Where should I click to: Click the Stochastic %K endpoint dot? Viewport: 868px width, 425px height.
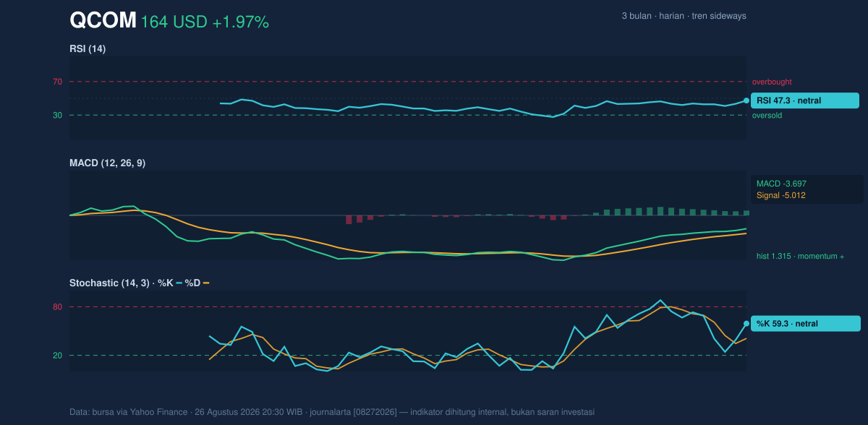point(746,324)
